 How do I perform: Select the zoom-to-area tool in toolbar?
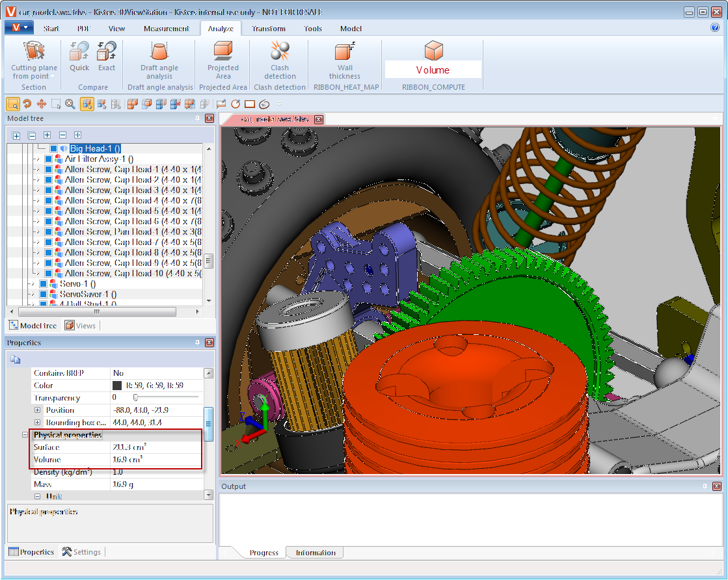pyautogui.click(x=12, y=104)
